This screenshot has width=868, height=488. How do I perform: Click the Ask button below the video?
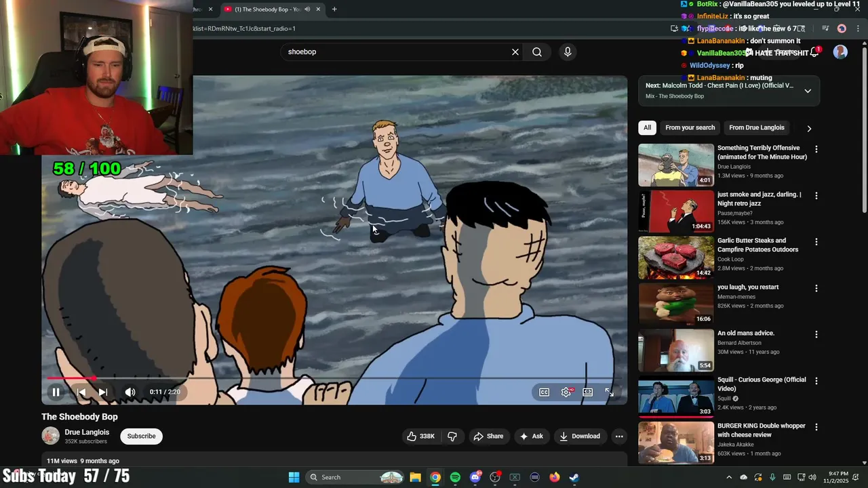(x=531, y=436)
